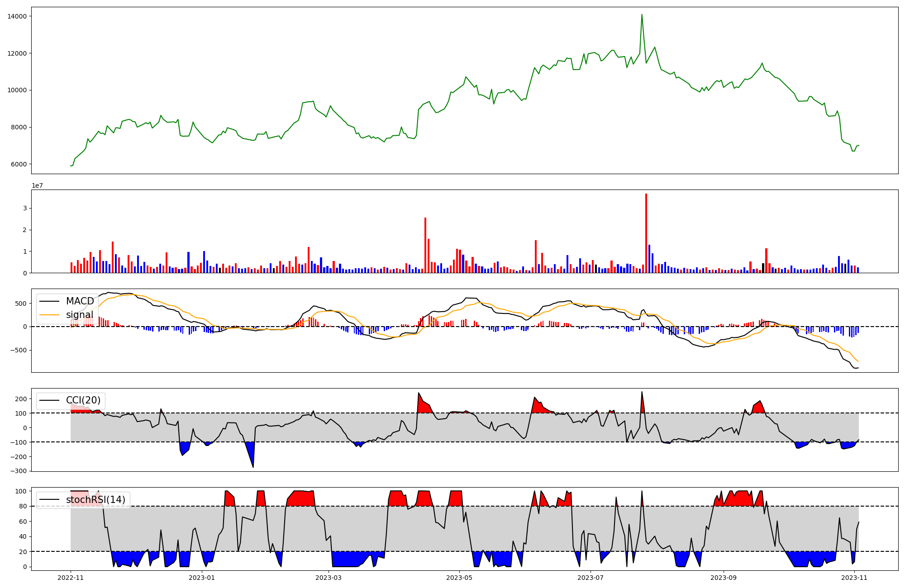The image size is (905, 588).
Task: Click the 2023-03 x-axis tick label
Action: point(329,578)
